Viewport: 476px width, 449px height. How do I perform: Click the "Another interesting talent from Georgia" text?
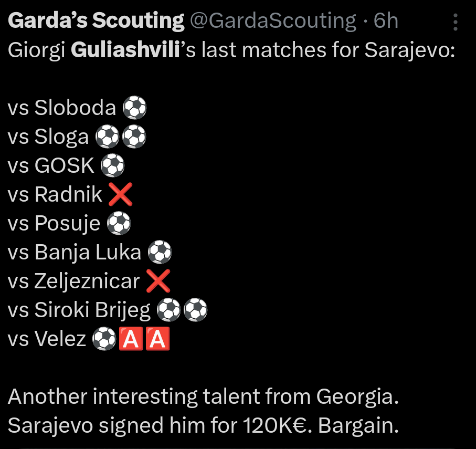pyautogui.click(x=203, y=396)
